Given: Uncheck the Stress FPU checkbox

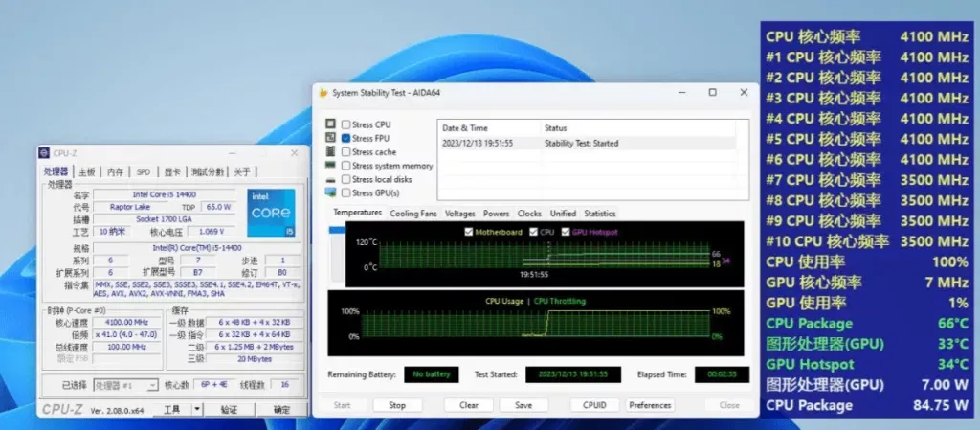Looking at the screenshot, I should 345,138.
